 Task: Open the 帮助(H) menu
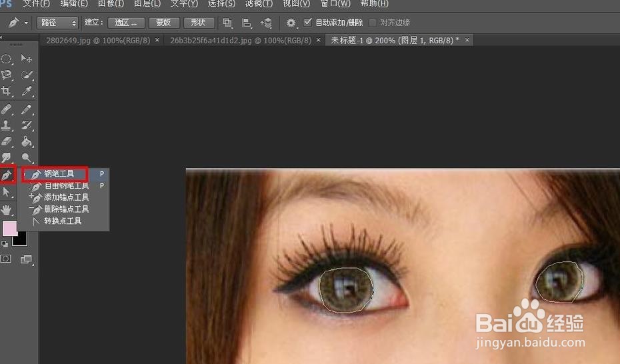pos(374,3)
